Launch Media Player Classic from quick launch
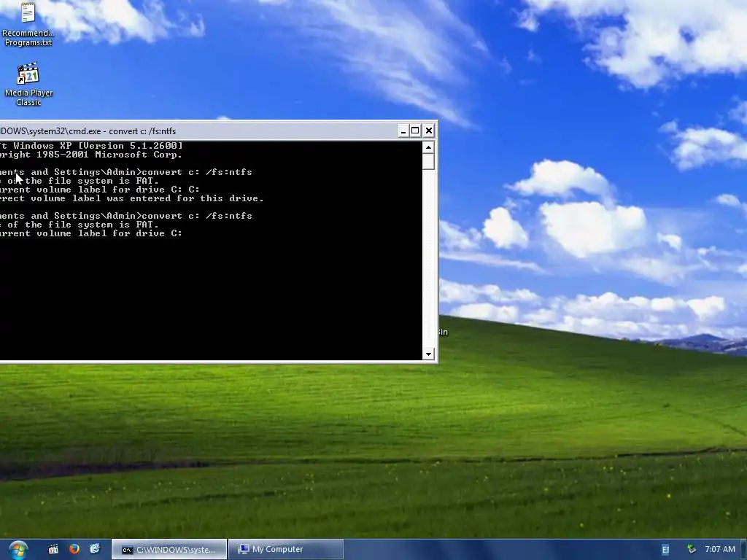This screenshot has width=747, height=560. pos(53,549)
